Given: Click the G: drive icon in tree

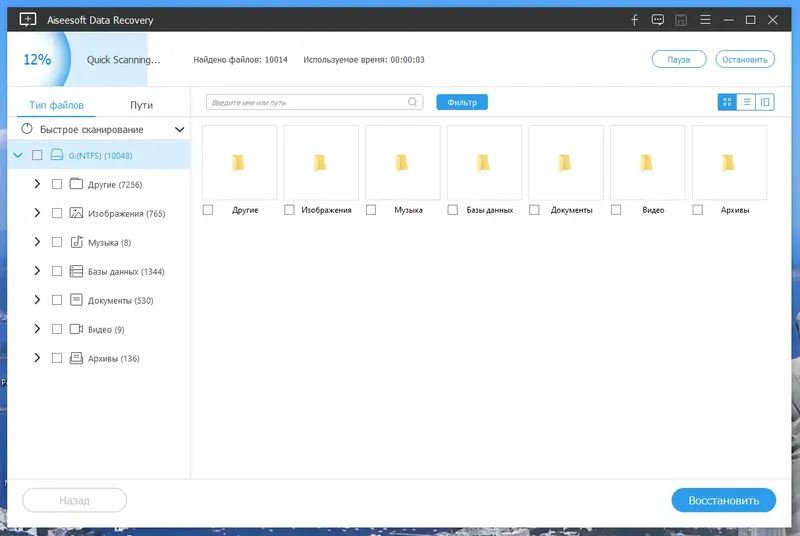Looking at the screenshot, I should pyautogui.click(x=57, y=155).
